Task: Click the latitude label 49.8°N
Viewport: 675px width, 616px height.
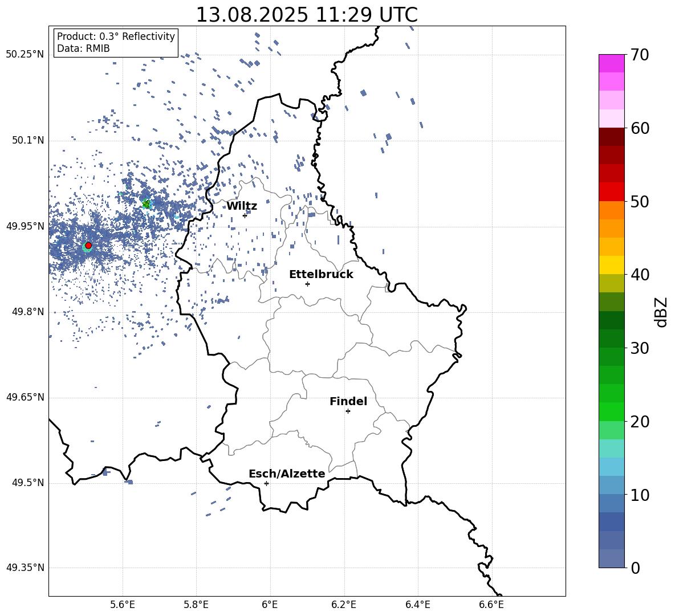Action: coord(28,312)
